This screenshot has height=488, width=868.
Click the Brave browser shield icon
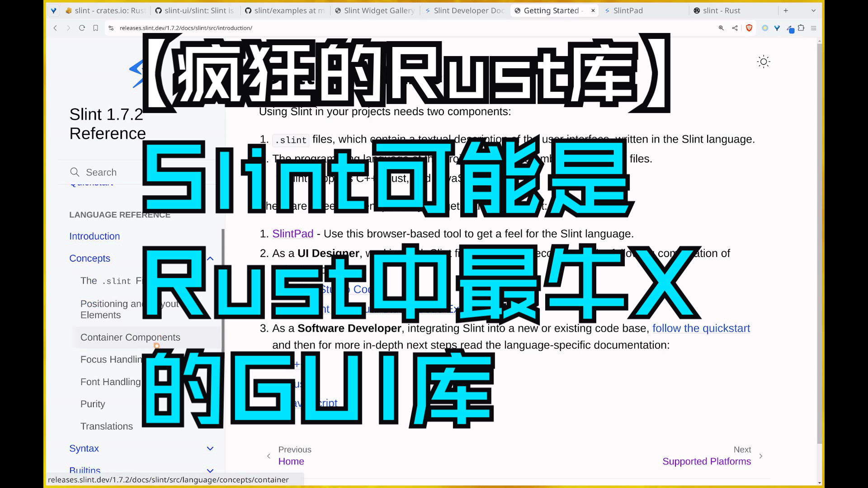click(x=750, y=28)
